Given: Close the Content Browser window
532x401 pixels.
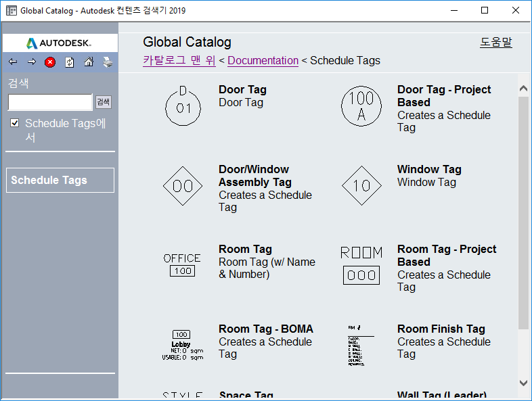Looking at the screenshot, I should pyautogui.click(x=515, y=10).
